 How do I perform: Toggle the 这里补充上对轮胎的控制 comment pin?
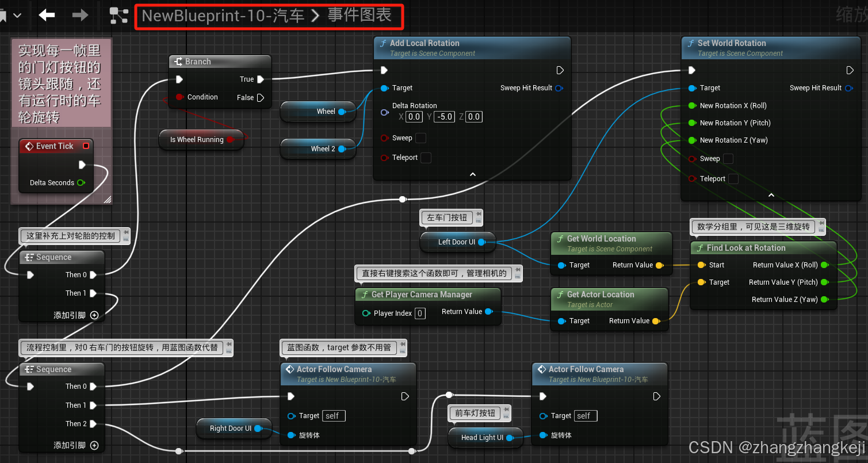click(125, 234)
